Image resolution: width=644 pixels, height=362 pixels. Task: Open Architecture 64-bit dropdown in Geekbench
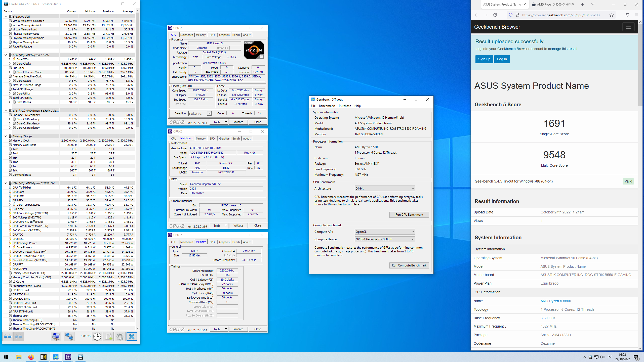385,189
